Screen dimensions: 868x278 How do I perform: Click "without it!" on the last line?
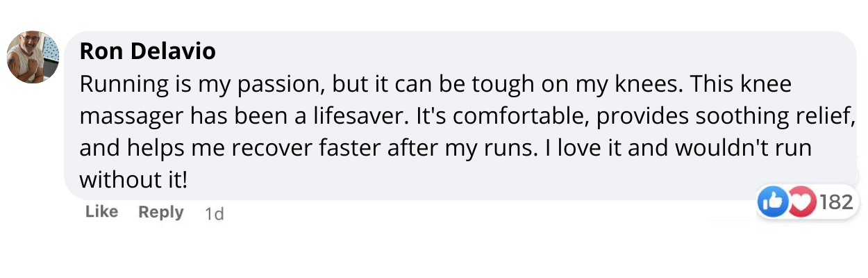[134, 180]
